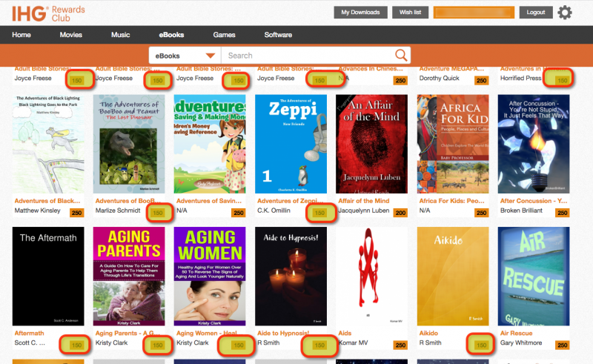Switch to the Music section
This screenshot has height=364, width=593.
(120, 35)
